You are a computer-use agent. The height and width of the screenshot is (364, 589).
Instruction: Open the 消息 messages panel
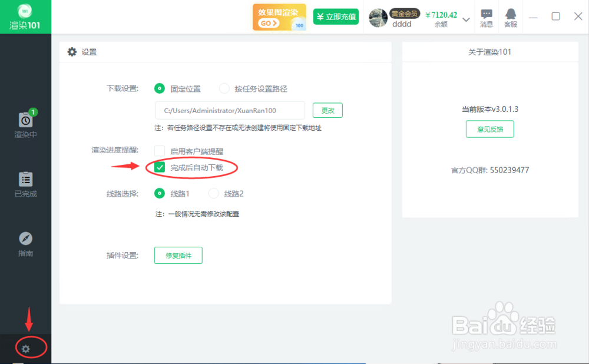coord(487,16)
